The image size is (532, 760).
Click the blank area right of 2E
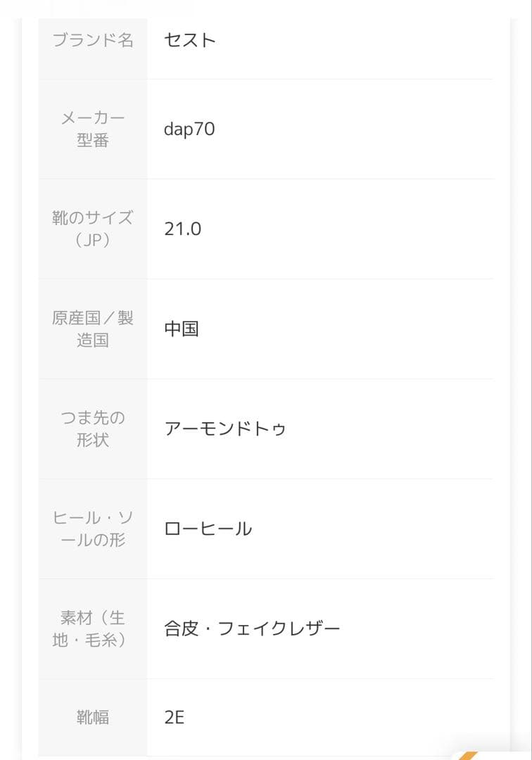pos(339,717)
